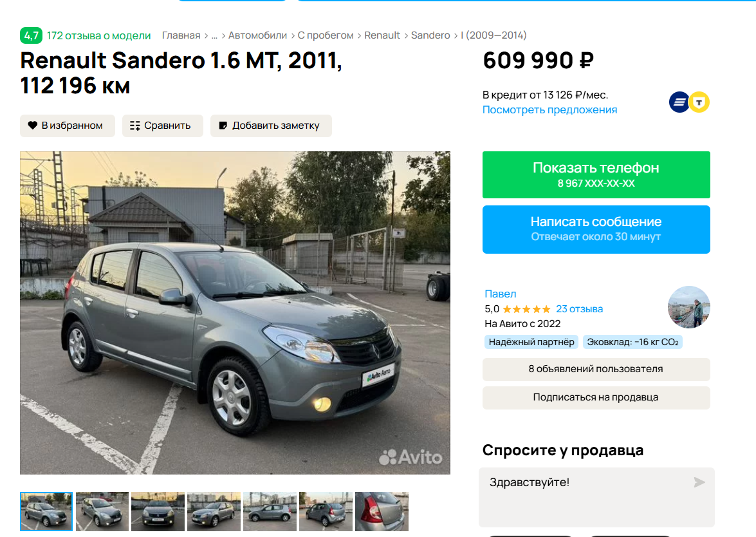Click the yellow T-bank logo icon

point(699,102)
